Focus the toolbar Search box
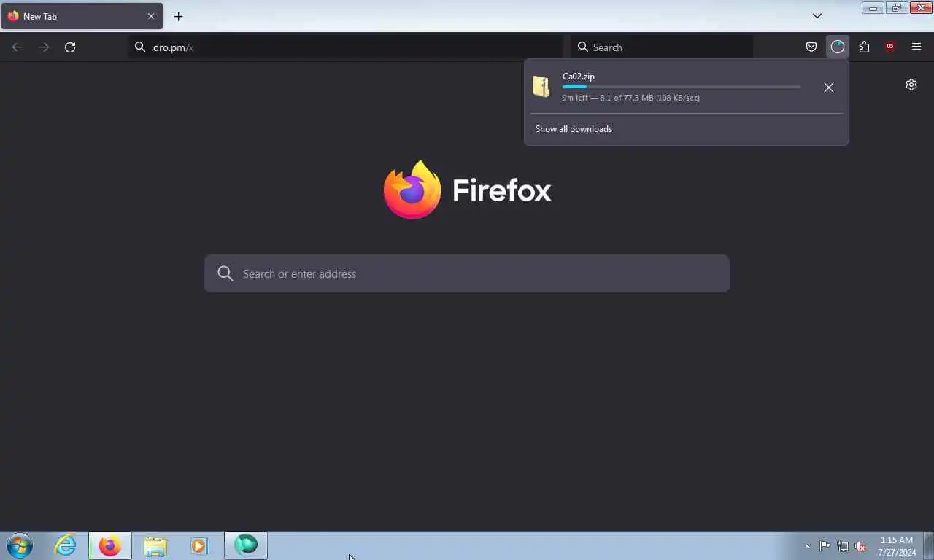 (663, 47)
